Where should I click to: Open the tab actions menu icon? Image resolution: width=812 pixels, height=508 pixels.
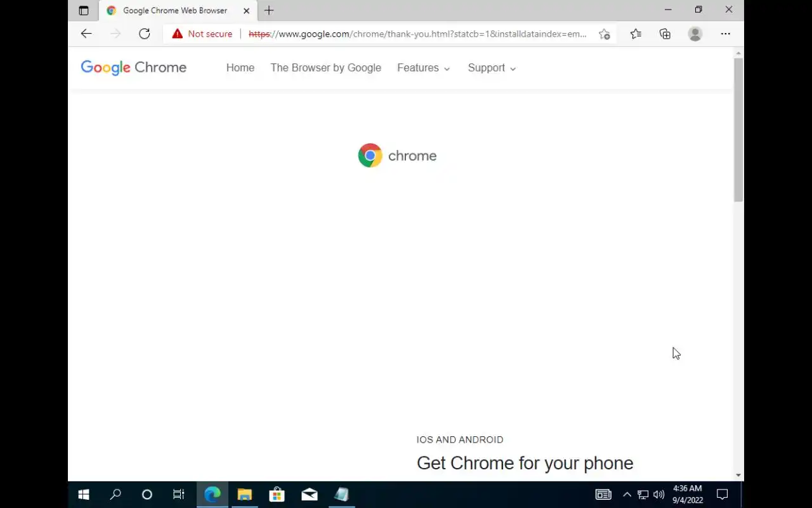pos(83,10)
